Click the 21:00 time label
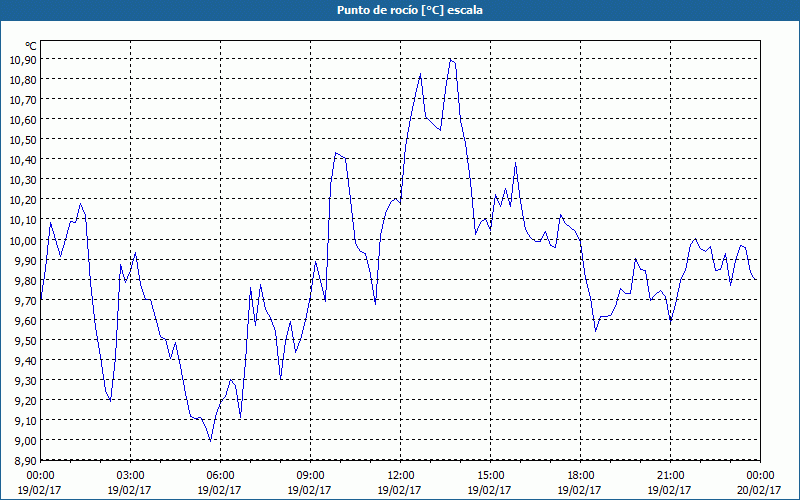800x500 pixels. pos(670,476)
